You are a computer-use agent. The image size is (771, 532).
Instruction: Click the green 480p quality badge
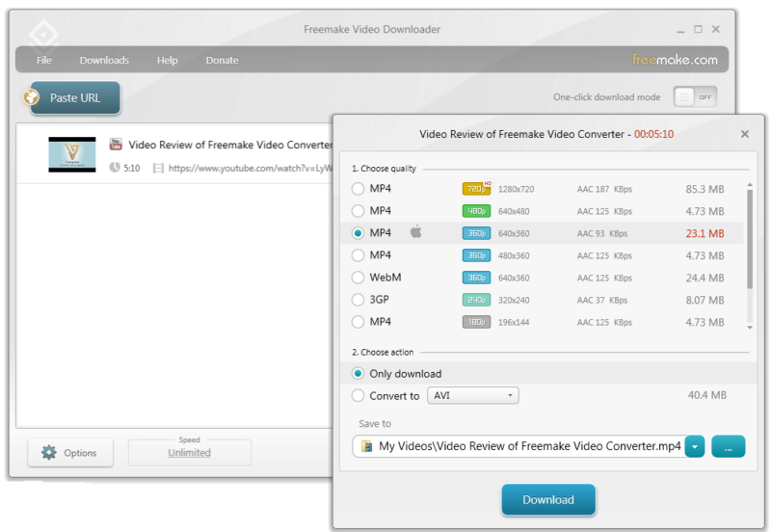(476, 211)
